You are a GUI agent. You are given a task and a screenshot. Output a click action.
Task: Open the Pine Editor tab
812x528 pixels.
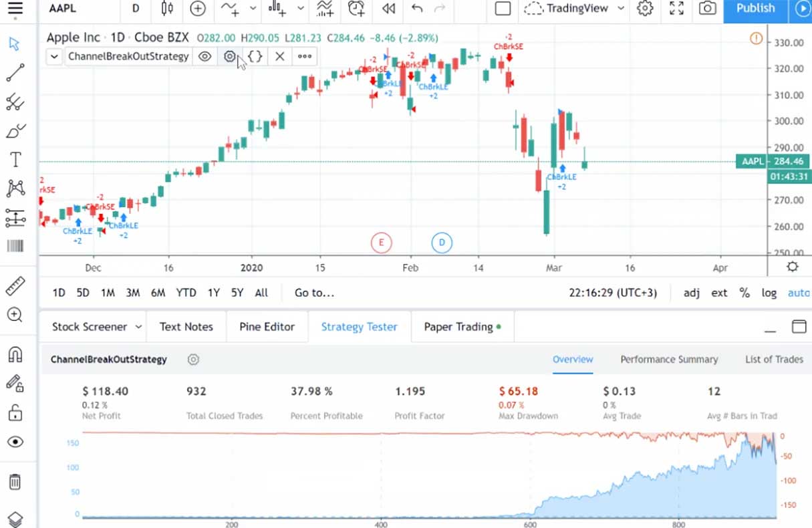pos(267,327)
